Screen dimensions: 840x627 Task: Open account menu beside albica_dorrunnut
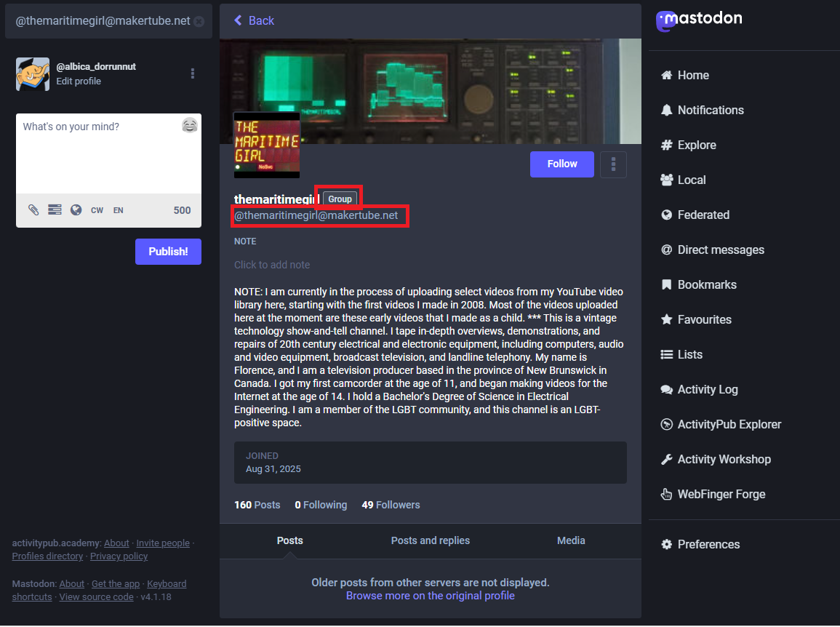[x=193, y=73]
